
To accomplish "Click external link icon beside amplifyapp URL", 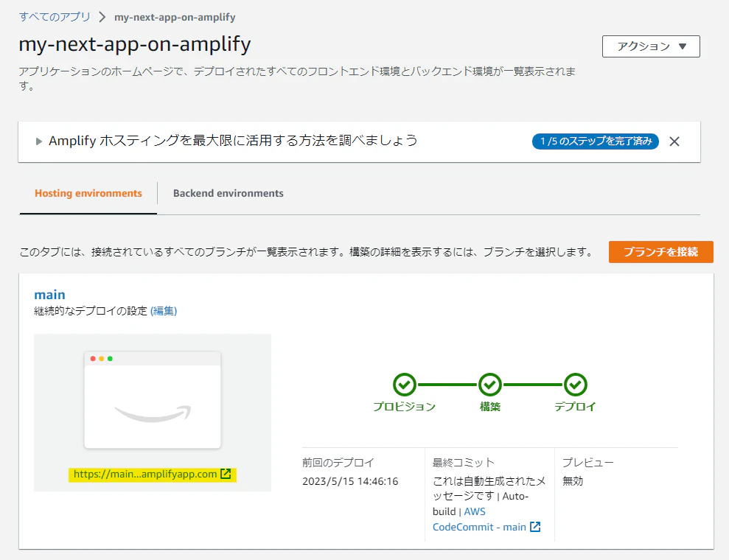I will coord(226,474).
